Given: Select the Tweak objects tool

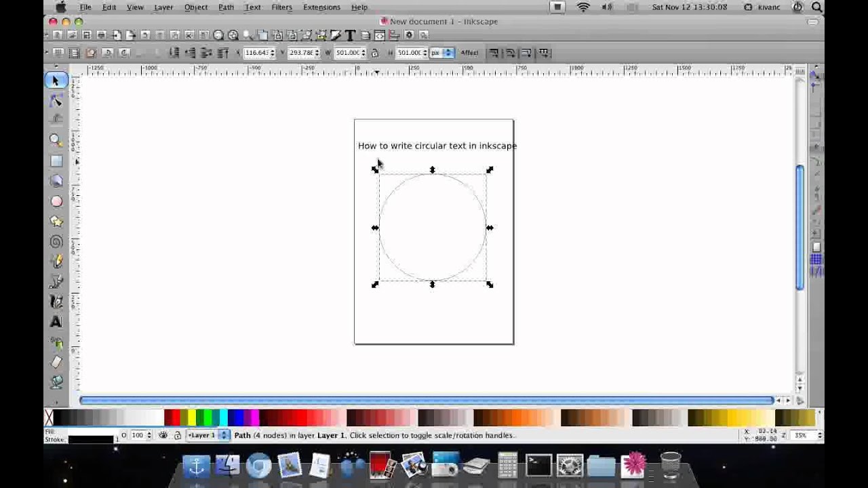Looking at the screenshot, I should (x=56, y=119).
